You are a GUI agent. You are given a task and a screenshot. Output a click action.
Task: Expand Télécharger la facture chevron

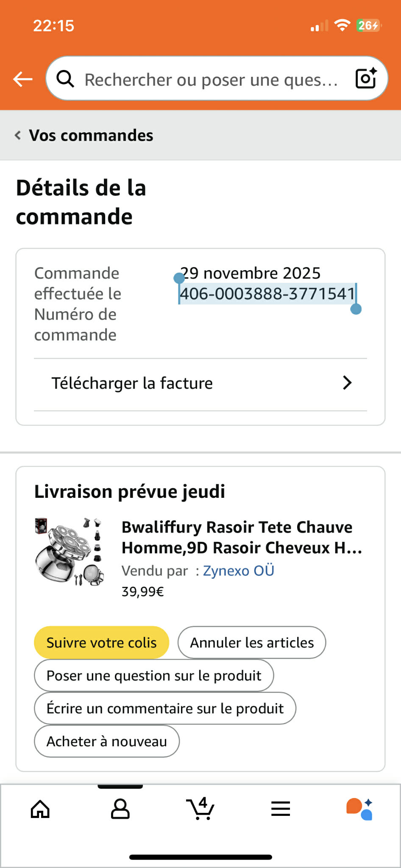tap(347, 383)
